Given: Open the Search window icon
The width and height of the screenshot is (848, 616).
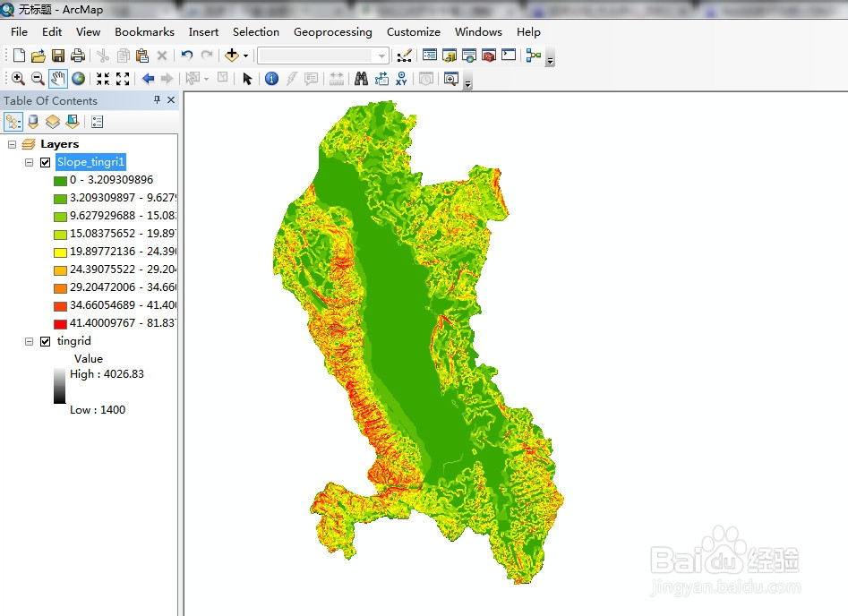Looking at the screenshot, I should tap(469, 56).
